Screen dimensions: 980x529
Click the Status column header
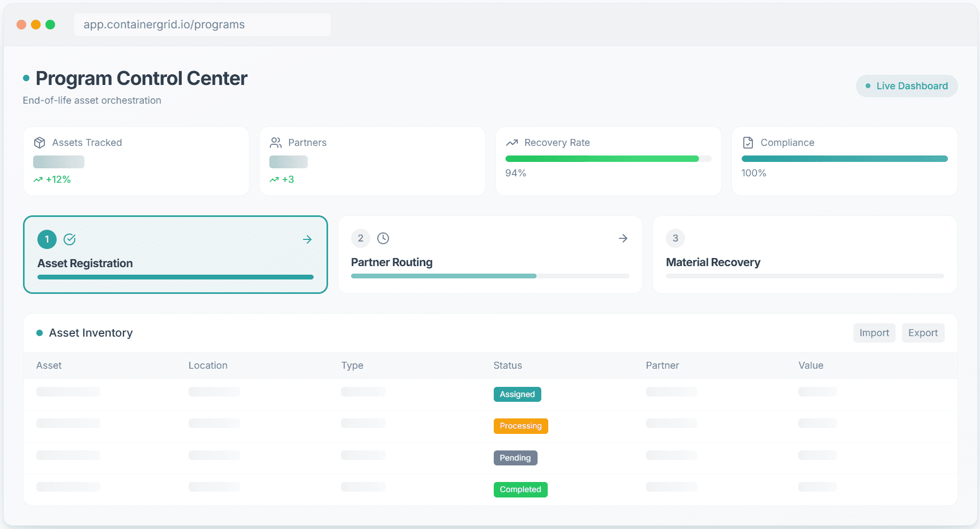(508, 365)
